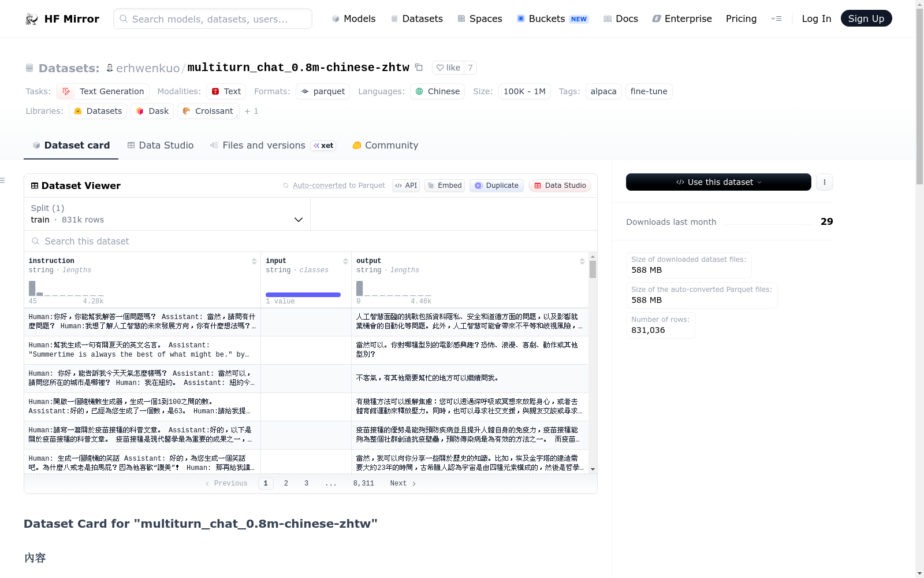Image resolution: width=924 pixels, height=578 pixels.
Task: Open the Use this dataset dropdown
Action: 718,182
